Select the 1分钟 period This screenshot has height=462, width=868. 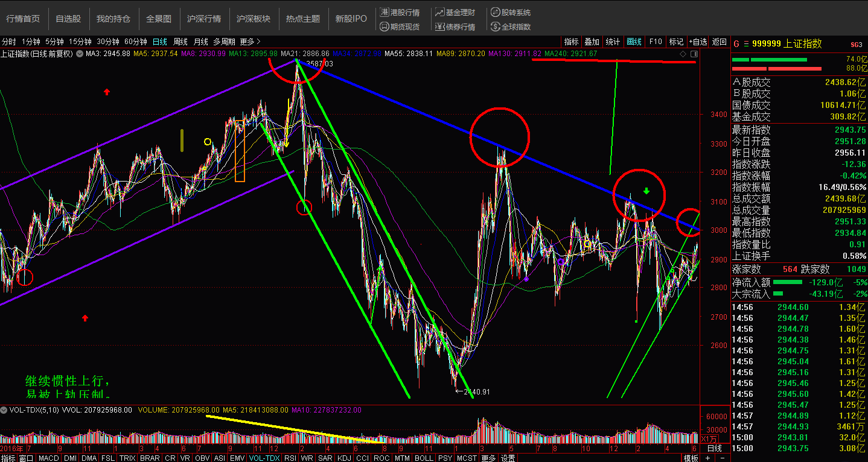30,42
